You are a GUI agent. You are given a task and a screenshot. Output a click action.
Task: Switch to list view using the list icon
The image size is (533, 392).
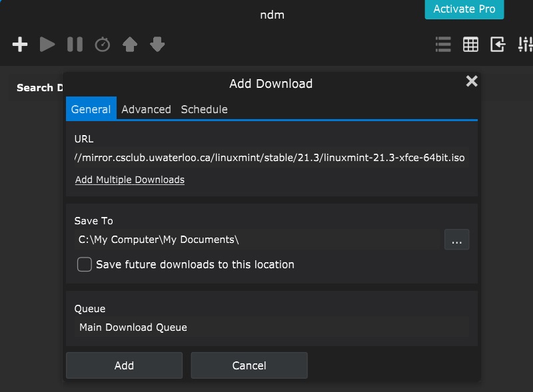442,45
